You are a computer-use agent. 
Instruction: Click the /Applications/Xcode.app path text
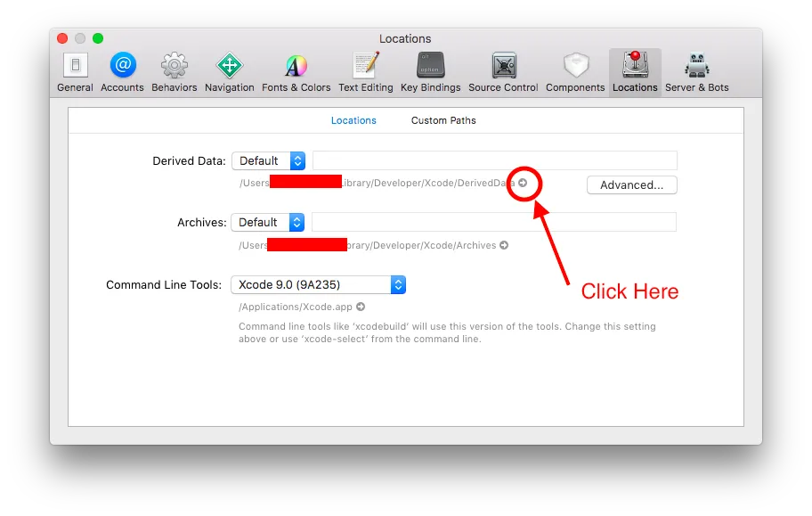296,307
